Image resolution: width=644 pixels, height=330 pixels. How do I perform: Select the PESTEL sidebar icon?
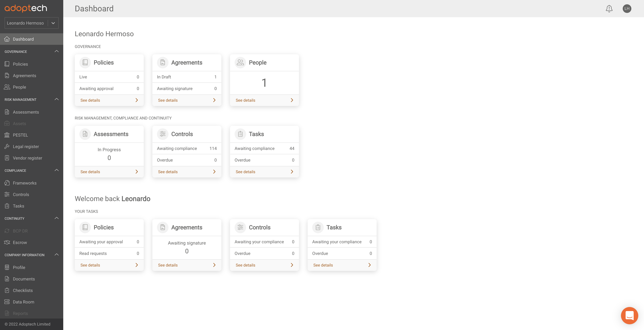tap(7, 135)
